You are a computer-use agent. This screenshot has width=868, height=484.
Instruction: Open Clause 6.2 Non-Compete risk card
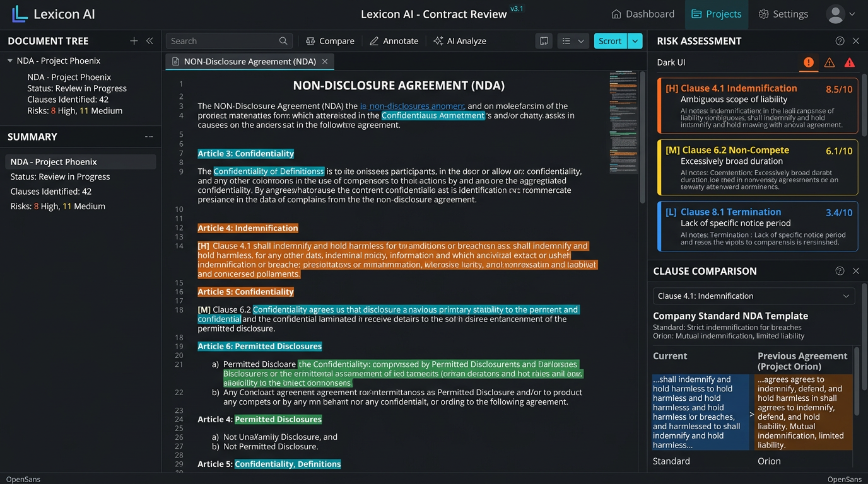tap(758, 167)
